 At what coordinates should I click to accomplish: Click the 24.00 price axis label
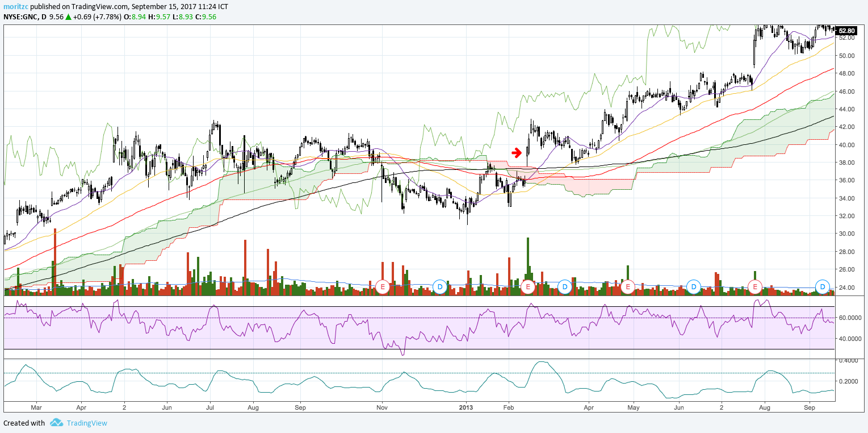[x=846, y=288]
